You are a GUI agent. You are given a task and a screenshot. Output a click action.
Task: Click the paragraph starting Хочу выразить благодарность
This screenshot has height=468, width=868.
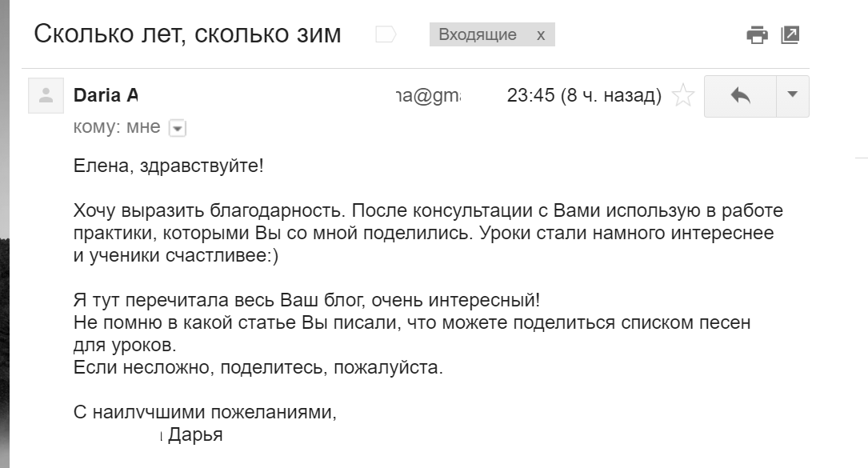click(428, 233)
